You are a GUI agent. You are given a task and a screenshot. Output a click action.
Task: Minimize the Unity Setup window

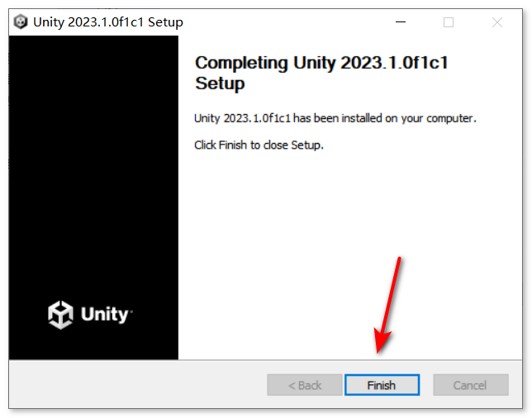click(401, 22)
